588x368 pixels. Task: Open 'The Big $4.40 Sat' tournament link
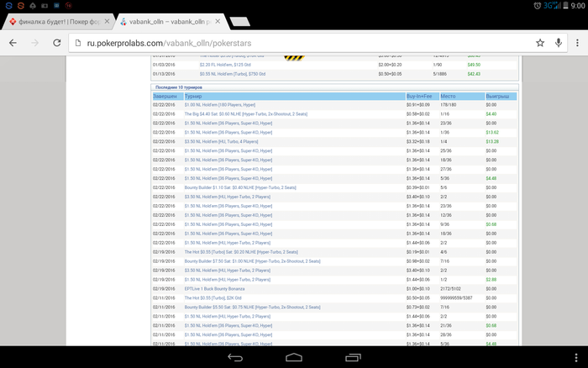click(245, 114)
